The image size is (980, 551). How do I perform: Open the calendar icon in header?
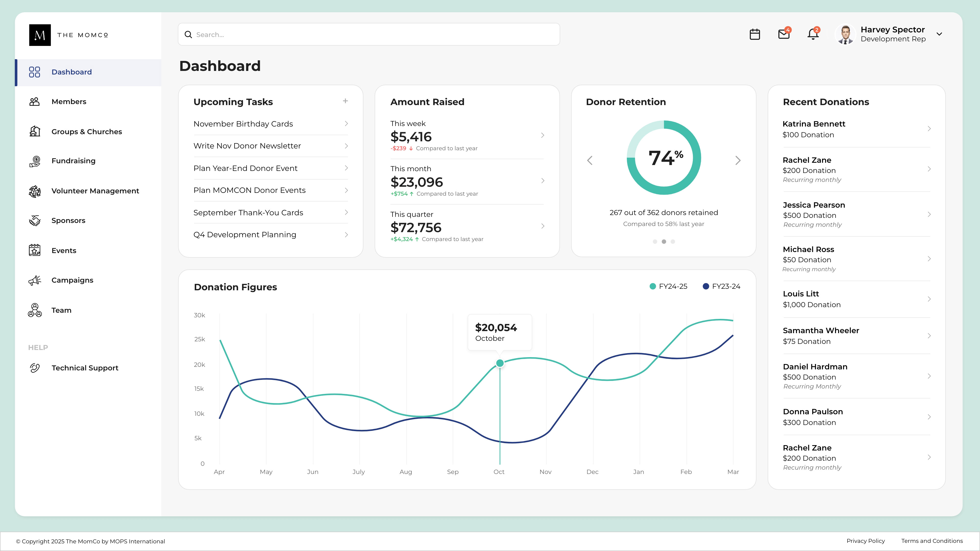(755, 34)
